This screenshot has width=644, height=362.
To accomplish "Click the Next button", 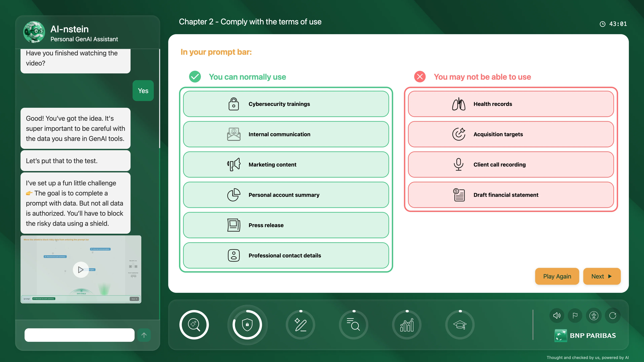I will tap(602, 276).
